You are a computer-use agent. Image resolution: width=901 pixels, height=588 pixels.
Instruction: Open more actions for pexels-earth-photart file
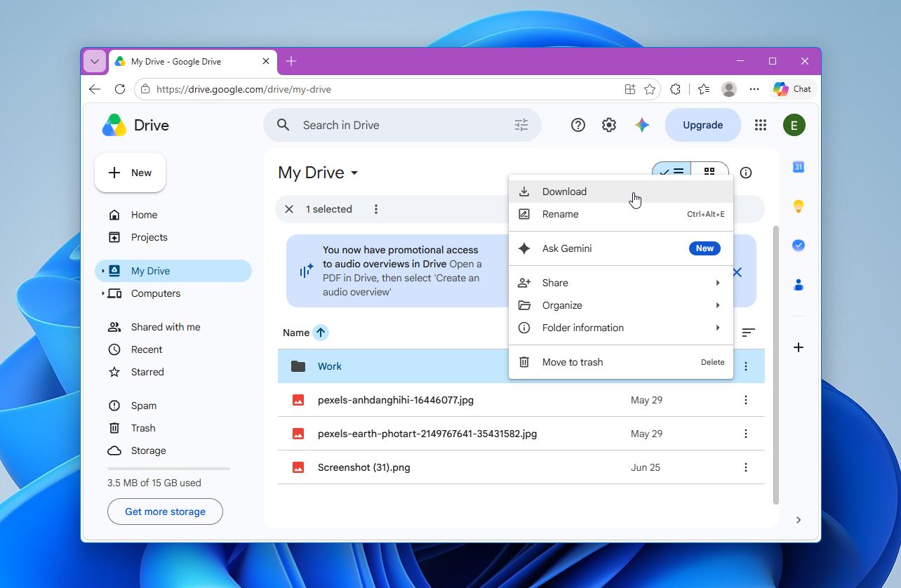point(746,434)
